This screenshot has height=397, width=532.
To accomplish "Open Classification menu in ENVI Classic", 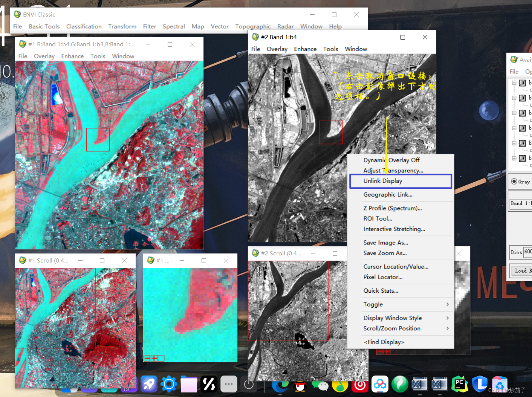I will point(84,26).
